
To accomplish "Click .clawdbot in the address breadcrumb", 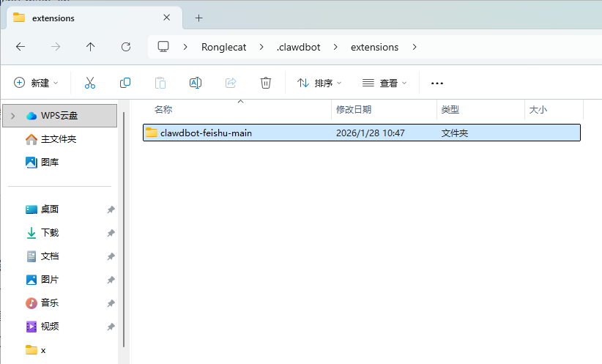I will pyautogui.click(x=298, y=47).
